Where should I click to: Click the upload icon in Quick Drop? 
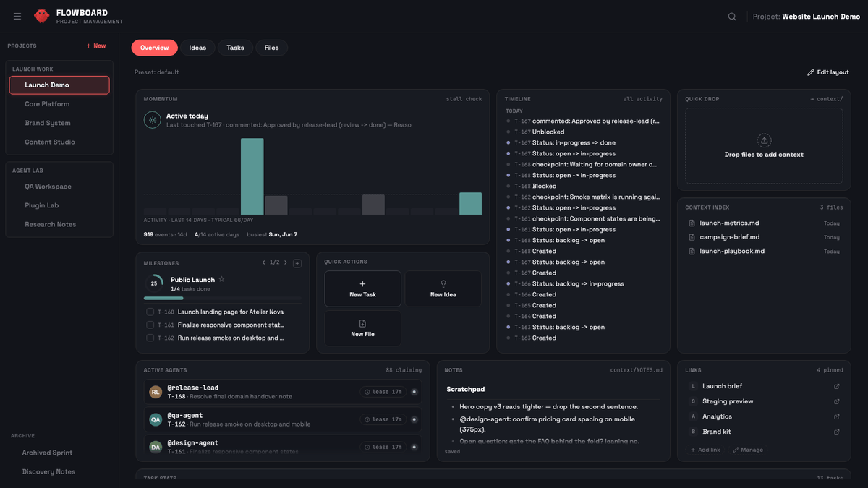tap(764, 140)
